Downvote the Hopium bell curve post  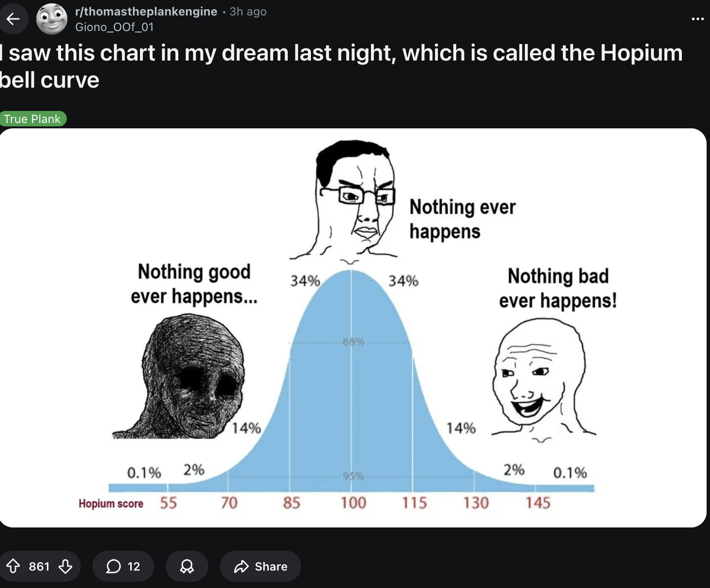pyautogui.click(x=65, y=566)
